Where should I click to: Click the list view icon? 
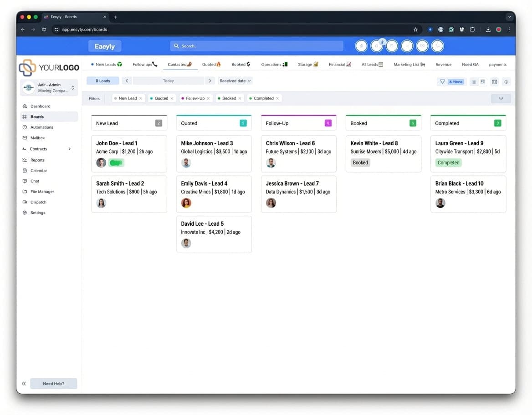[x=474, y=82]
